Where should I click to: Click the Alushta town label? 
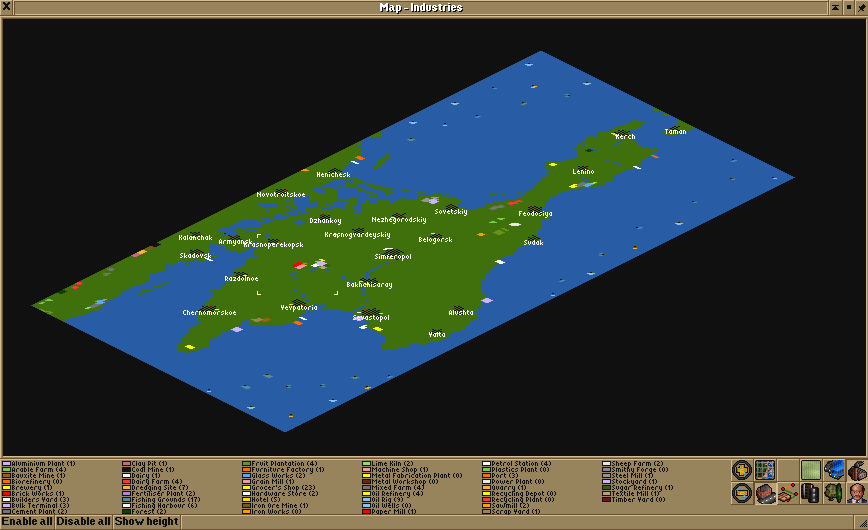point(461,312)
